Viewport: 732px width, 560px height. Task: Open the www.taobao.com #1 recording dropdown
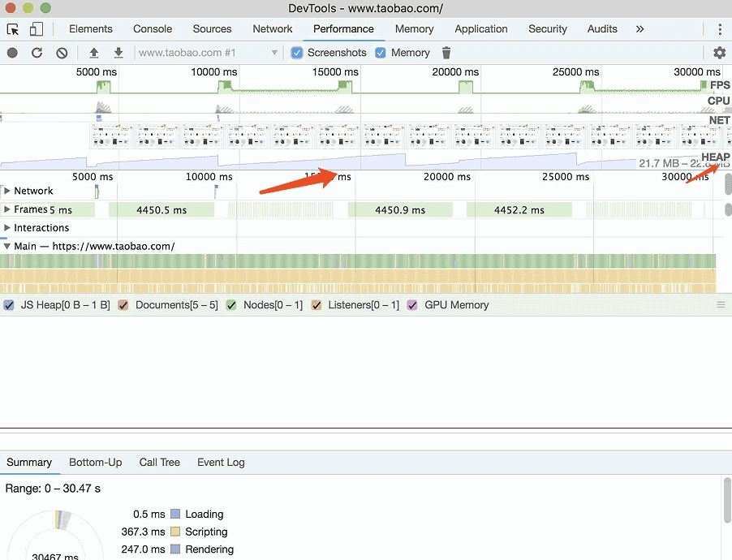208,53
